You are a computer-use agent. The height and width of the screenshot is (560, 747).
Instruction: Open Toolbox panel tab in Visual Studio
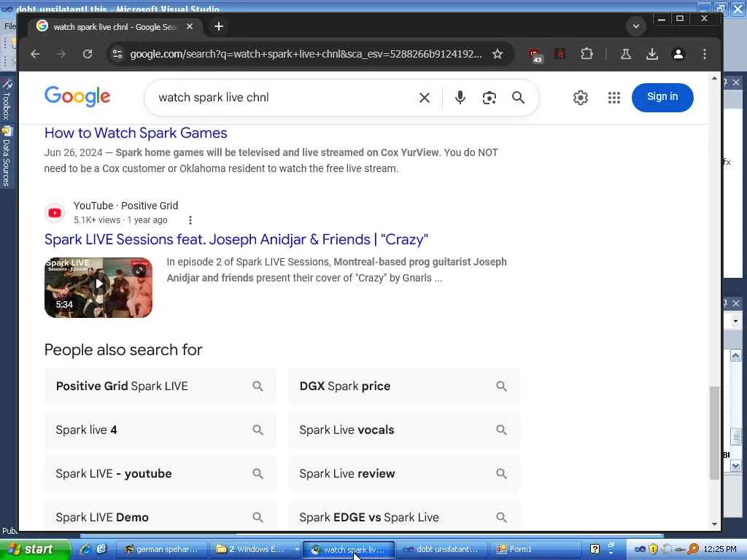point(6,98)
